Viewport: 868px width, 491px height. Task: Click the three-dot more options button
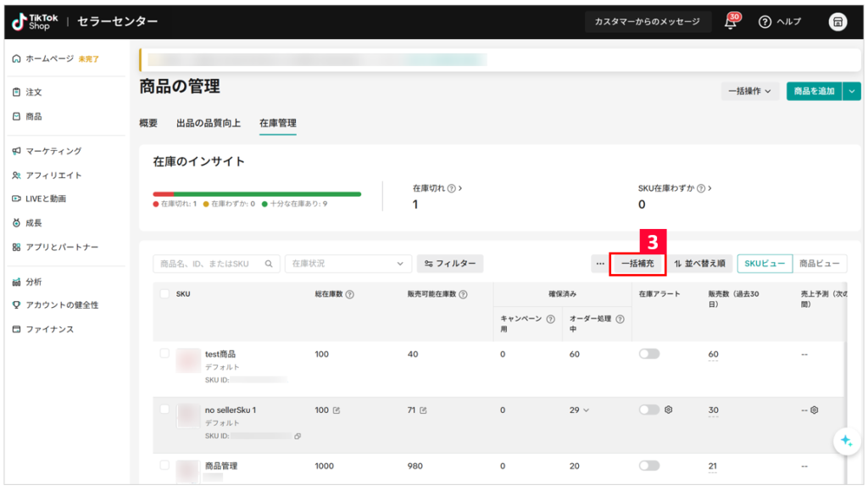[x=600, y=264]
